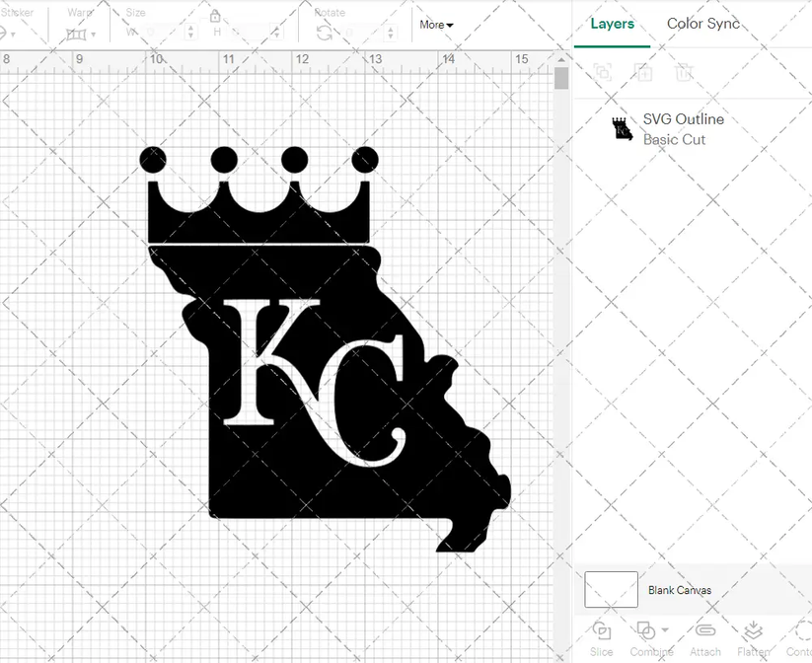Duplicate the selected layer in Layers panel
The height and width of the screenshot is (663, 812).
click(x=643, y=73)
